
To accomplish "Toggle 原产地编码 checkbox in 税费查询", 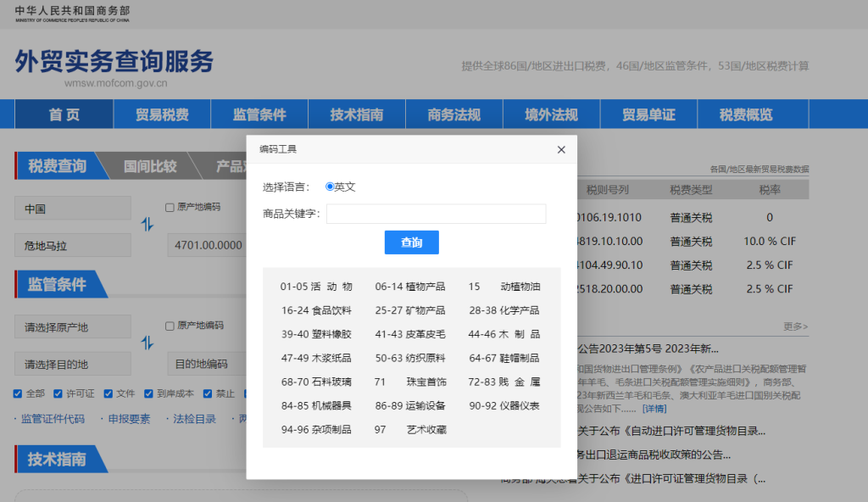I will 170,207.
